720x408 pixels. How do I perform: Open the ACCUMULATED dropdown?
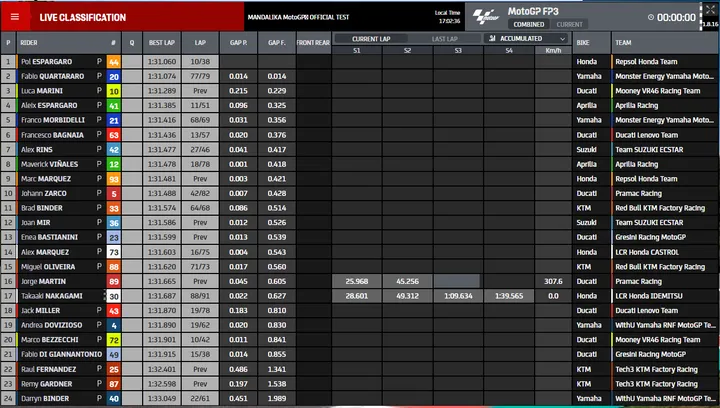(x=526, y=39)
